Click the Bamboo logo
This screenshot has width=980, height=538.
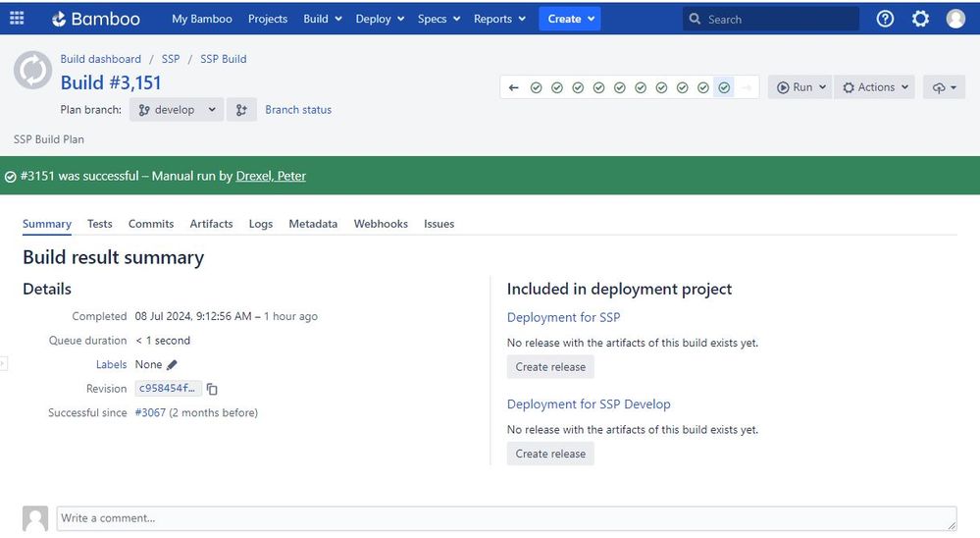pos(95,19)
